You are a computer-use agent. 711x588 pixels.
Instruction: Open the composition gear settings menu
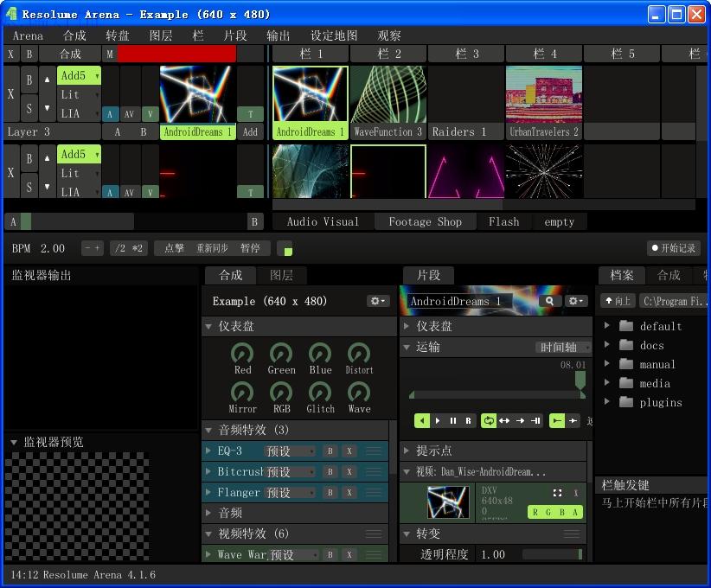[x=378, y=301]
